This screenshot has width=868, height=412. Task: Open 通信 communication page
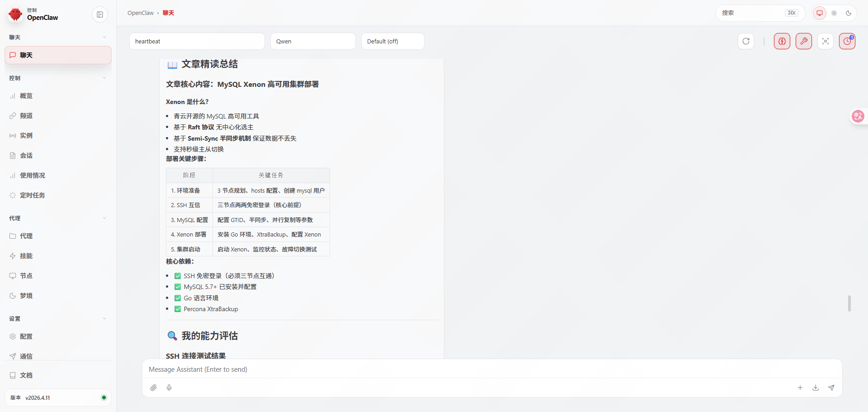58,356
